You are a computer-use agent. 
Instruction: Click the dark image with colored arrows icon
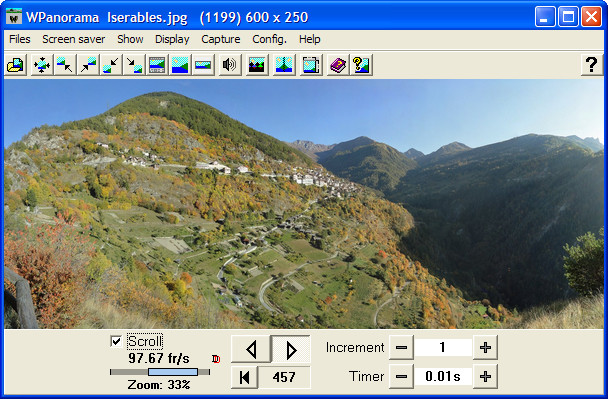pyautogui.click(x=257, y=64)
